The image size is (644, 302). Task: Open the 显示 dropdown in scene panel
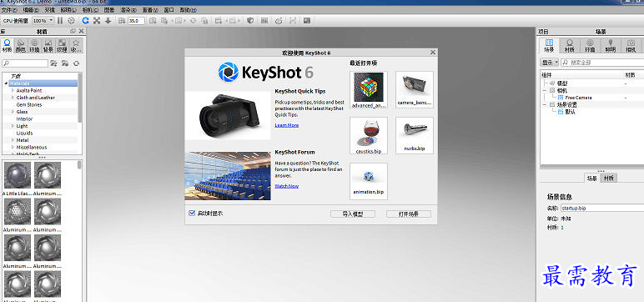click(x=549, y=63)
